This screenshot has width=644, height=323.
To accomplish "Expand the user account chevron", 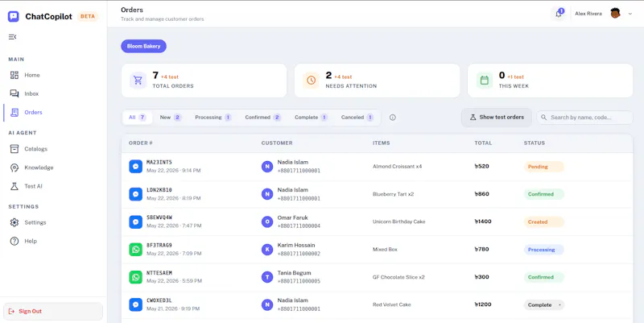I will (630, 14).
